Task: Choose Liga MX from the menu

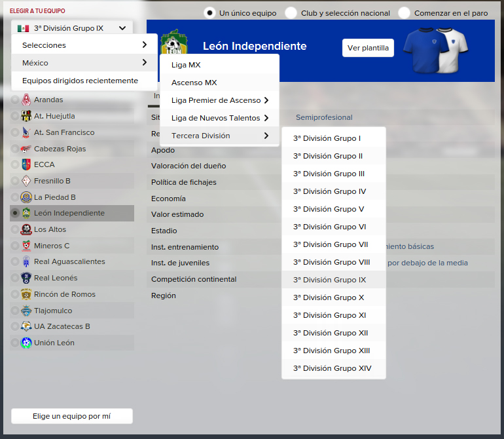Action: click(219, 65)
